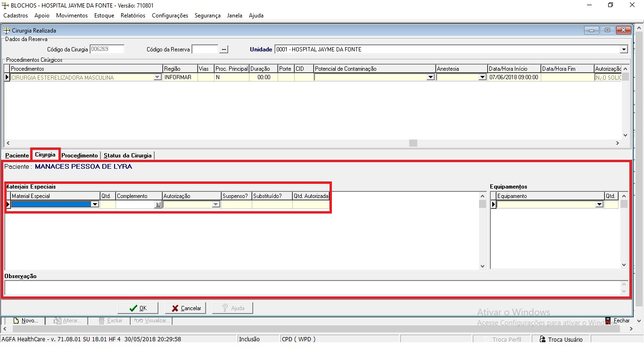Click the Qtd. cell in Materiais Especiais
The image size is (644, 362).
107,205
